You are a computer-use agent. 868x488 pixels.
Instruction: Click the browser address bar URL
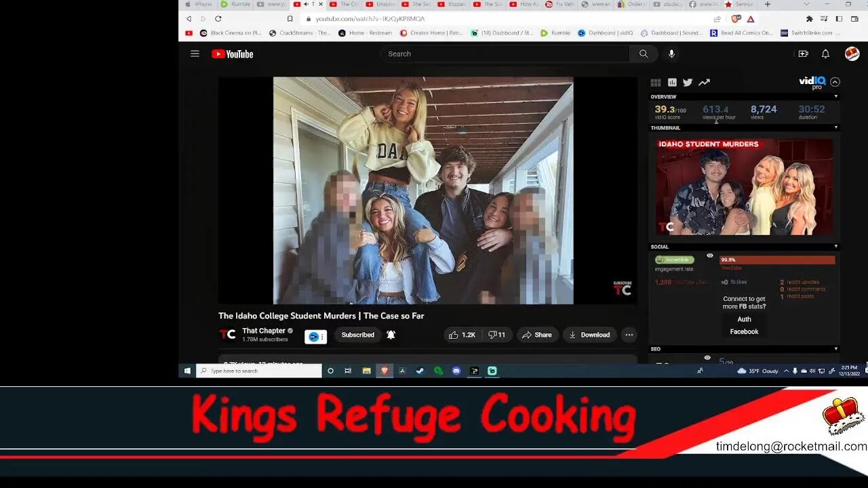(370, 19)
